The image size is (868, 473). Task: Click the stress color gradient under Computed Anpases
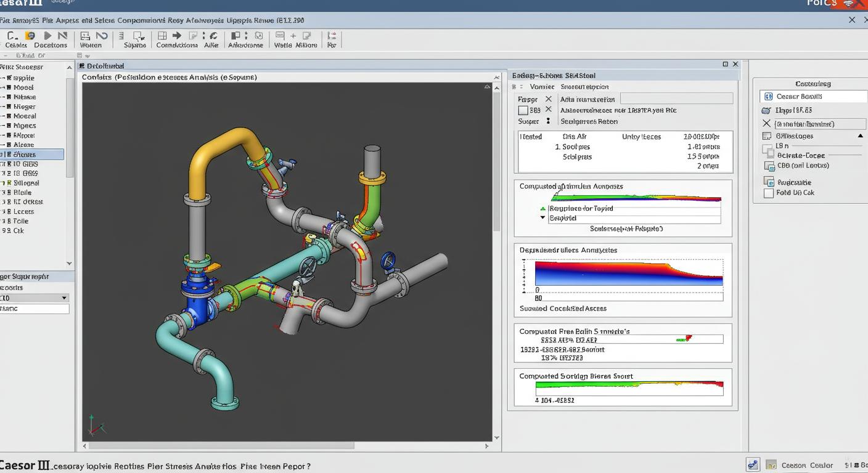click(x=636, y=198)
